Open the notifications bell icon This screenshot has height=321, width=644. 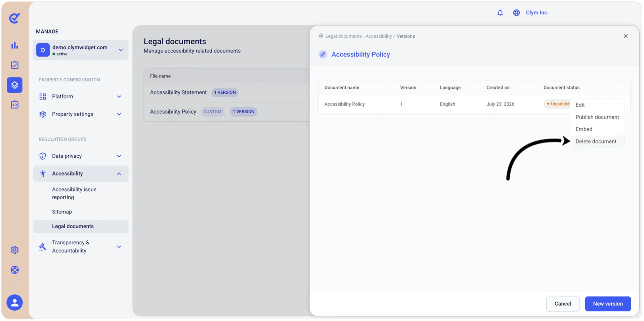tap(500, 13)
